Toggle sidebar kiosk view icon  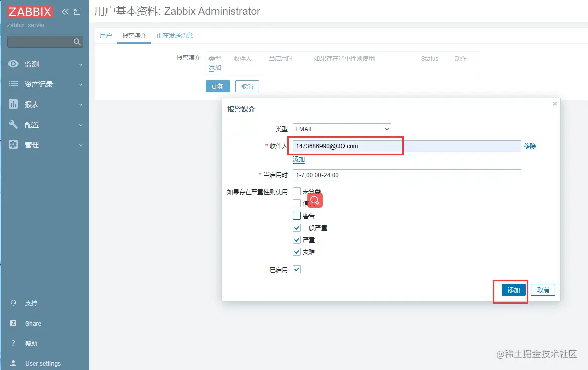(x=77, y=12)
